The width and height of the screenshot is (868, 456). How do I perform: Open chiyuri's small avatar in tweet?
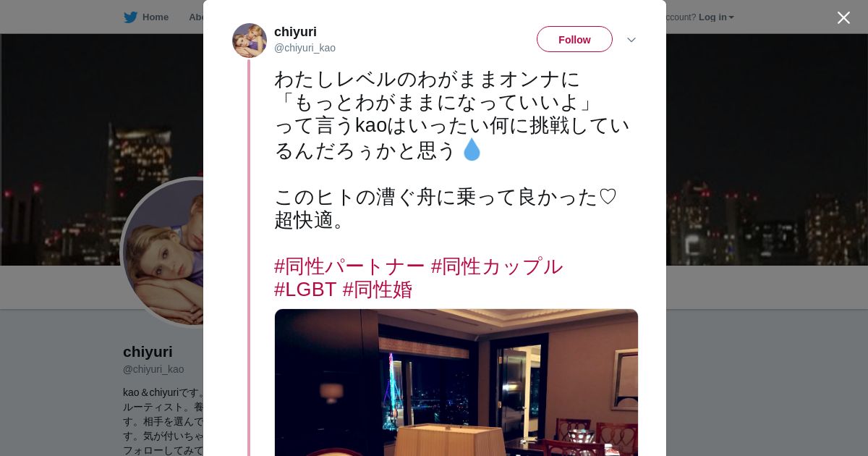pos(250,41)
